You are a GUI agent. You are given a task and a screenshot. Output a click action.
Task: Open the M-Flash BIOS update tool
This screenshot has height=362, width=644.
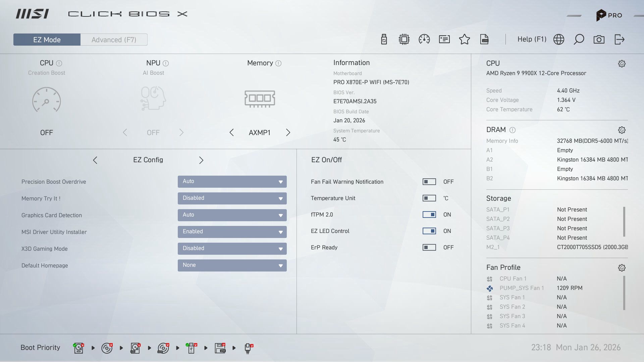click(x=384, y=39)
